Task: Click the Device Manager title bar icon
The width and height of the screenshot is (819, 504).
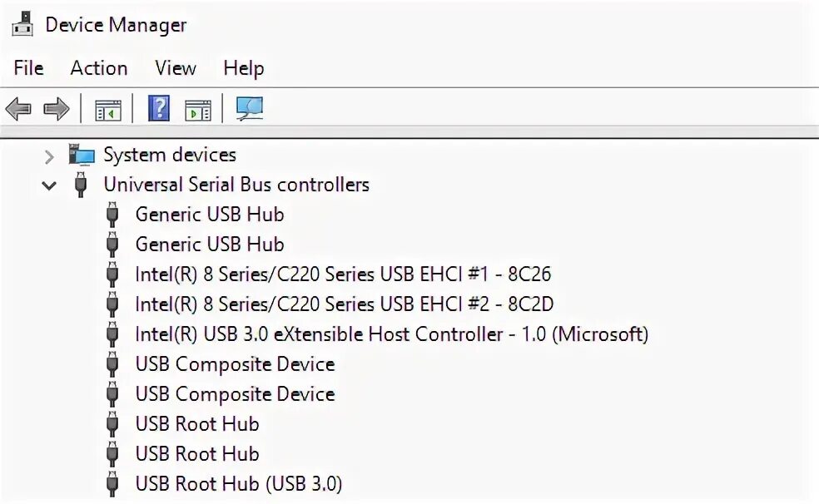Action: click(x=22, y=24)
